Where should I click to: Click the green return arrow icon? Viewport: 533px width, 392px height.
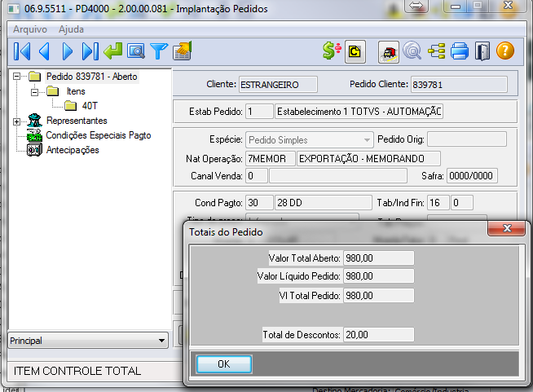point(112,51)
